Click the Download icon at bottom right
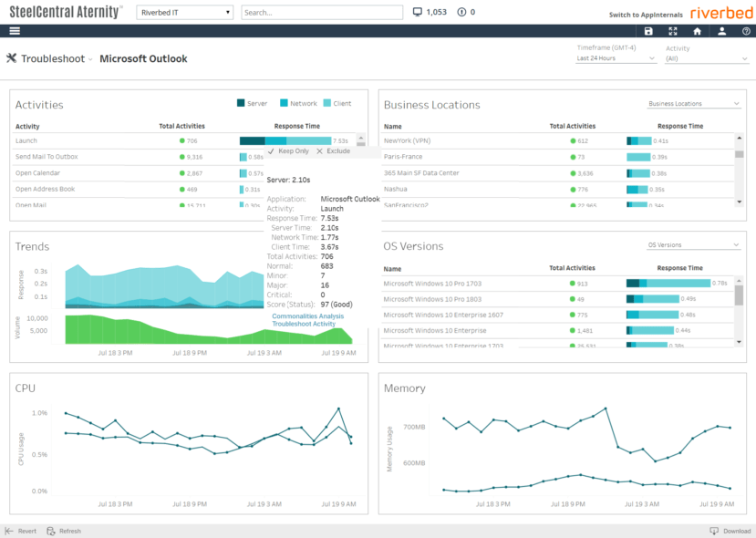 714,531
